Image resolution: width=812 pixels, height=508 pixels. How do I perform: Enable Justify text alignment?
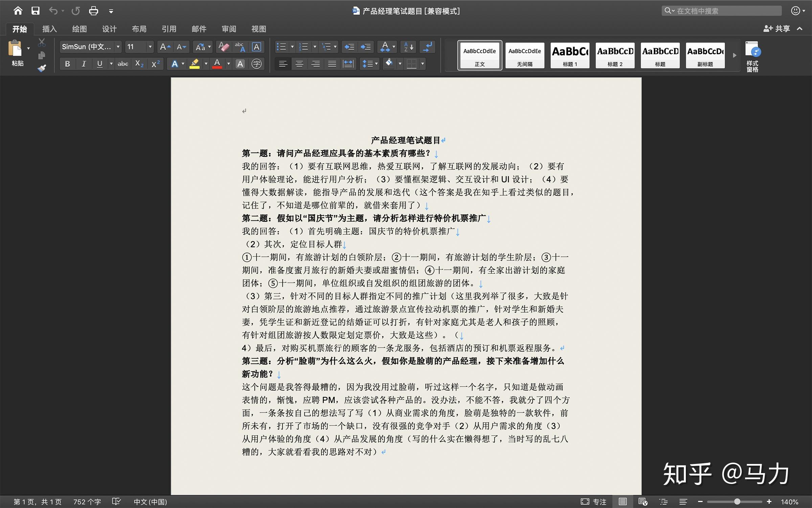coord(332,64)
